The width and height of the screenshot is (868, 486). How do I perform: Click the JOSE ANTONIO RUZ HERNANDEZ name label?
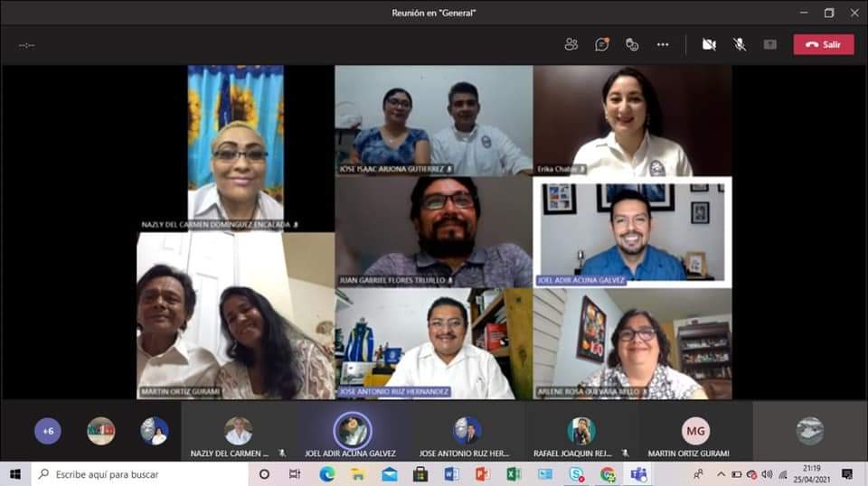(x=393, y=391)
